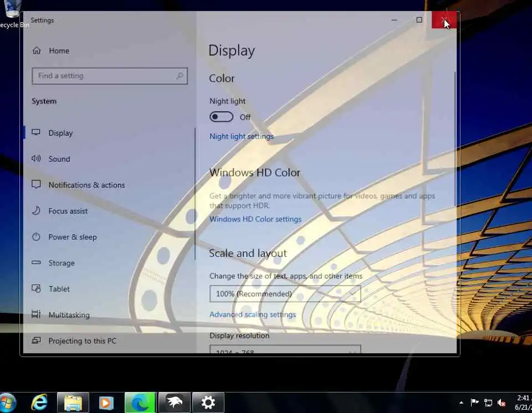Select the Notifications & actions icon
Screen dimensions: 532x413
point(36,184)
